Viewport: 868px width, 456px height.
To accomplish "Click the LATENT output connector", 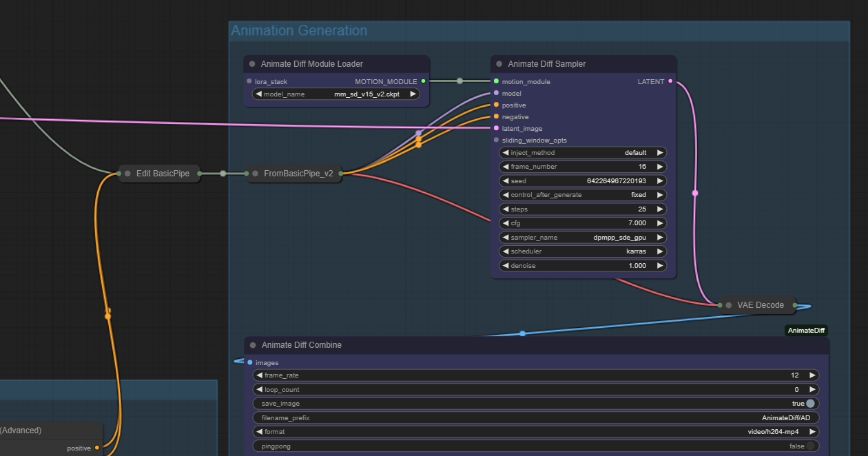I will pyautogui.click(x=670, y=82).
